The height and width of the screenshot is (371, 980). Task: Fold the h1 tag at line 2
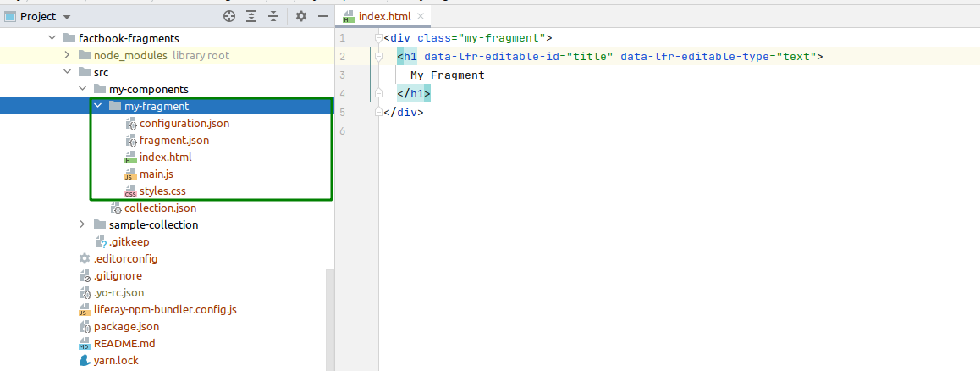[378, 57]
